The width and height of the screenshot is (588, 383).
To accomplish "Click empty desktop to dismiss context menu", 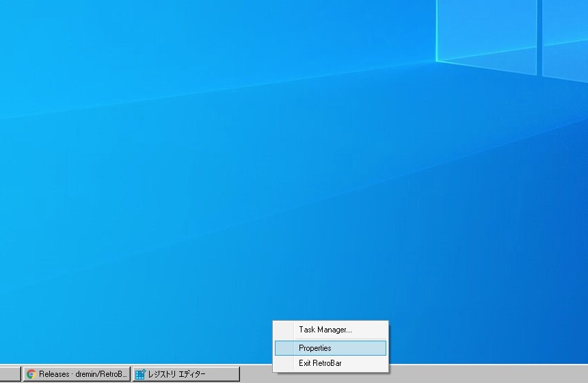I will tap(205, 171).
